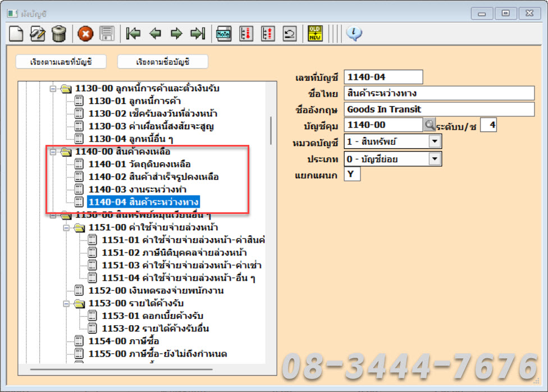
Task: Collapse the 1153-00 รายได้ค้างรับ node
Action: coord(66,304)
